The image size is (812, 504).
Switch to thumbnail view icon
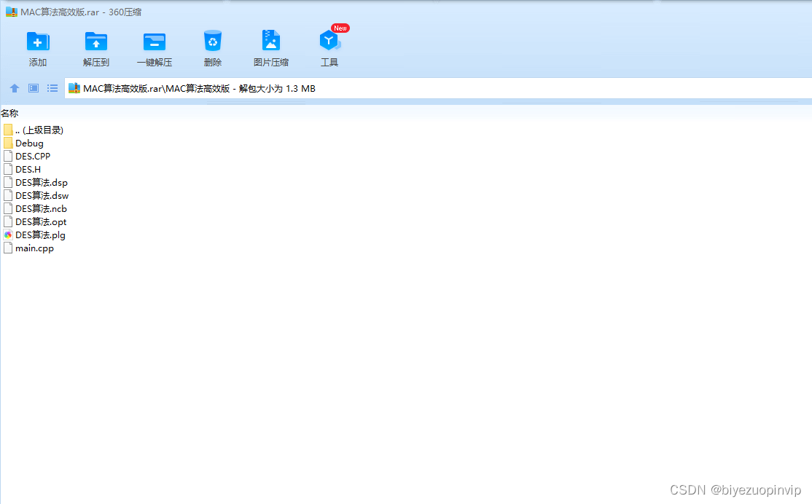34,88
